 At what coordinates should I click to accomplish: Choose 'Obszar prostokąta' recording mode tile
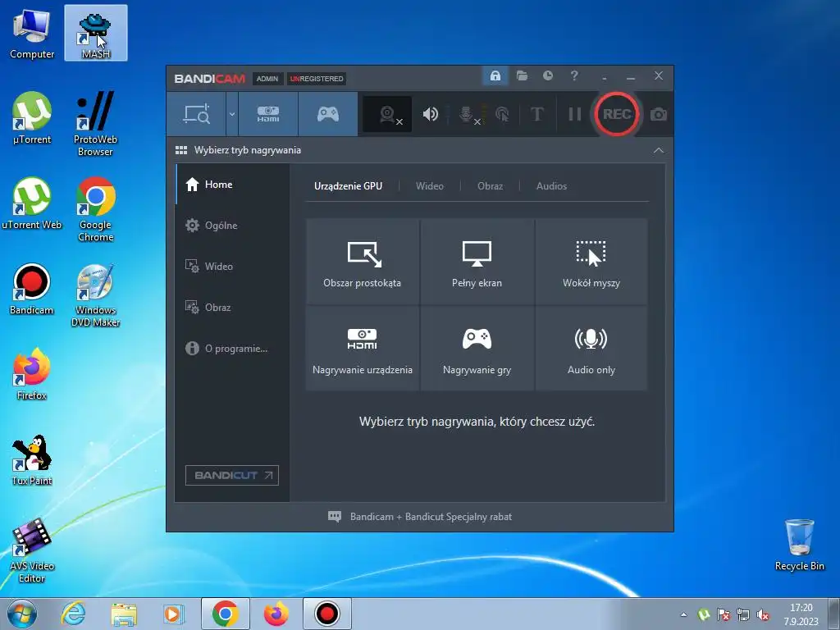click(363, 262)
